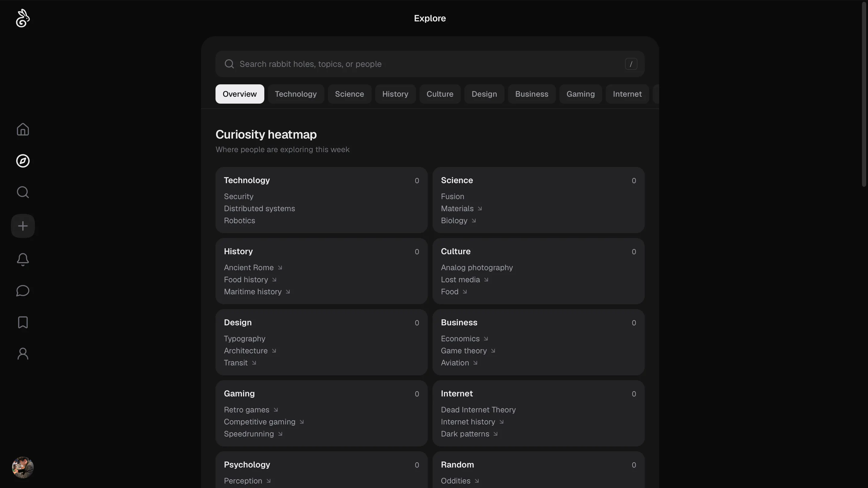
Task: Open the Economics topic
Action: [x=460, y=339]
